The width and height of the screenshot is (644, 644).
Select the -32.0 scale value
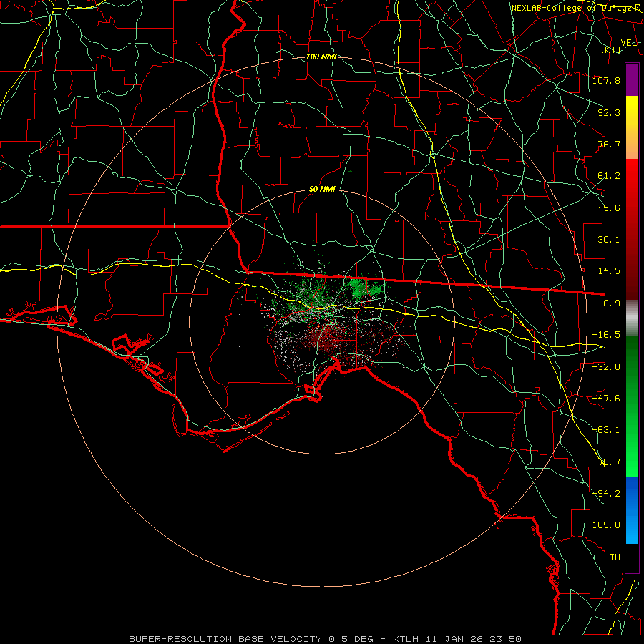[606, 367]
